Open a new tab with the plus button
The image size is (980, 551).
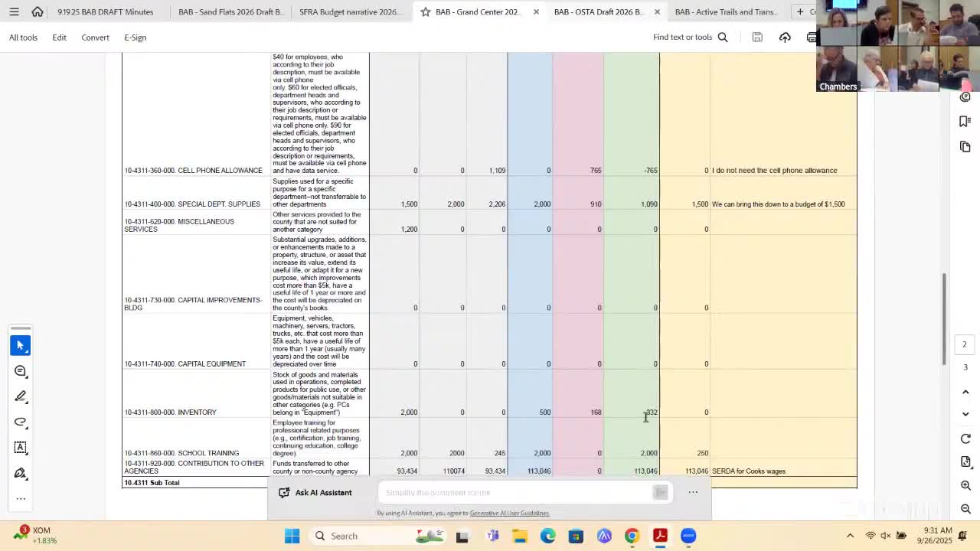(800, 11)
